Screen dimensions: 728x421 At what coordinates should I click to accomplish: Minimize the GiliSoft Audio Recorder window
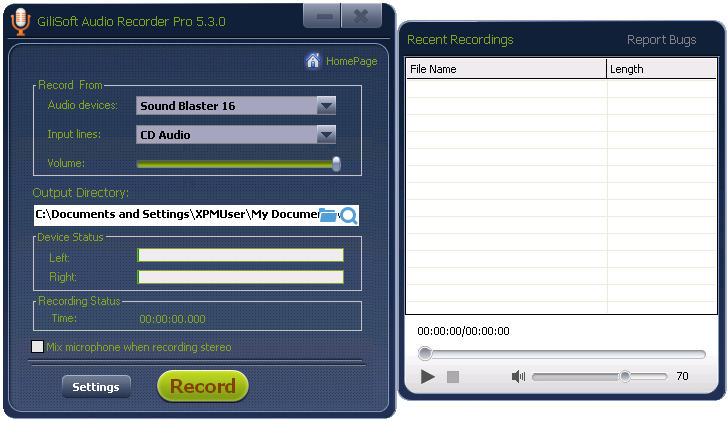coord(322,16)
